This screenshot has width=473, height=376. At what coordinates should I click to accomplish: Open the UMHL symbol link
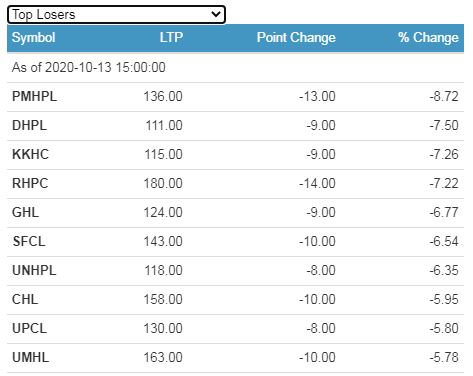30,358
